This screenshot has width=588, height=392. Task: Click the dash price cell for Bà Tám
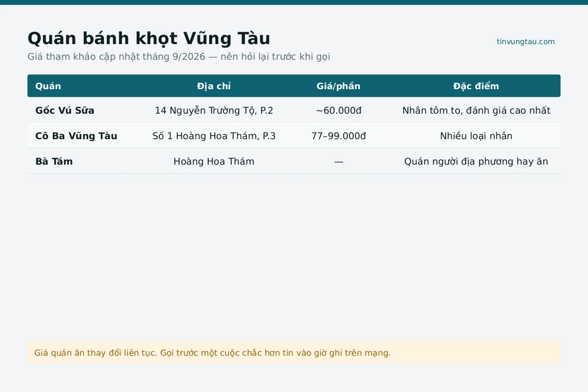coord(339,161)
